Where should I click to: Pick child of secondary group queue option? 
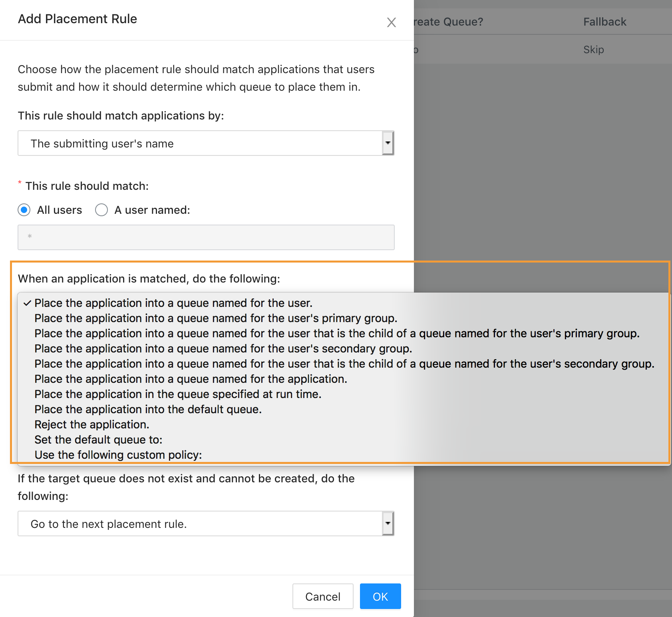click(344, 364)
